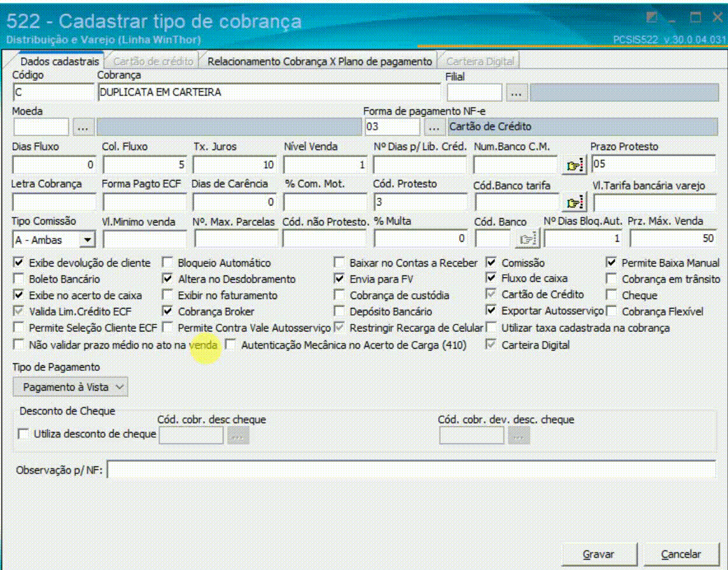728x570 pixels.
Task: Toggle the Cobrança Broker checkbox
Action: tap(167, 312)
